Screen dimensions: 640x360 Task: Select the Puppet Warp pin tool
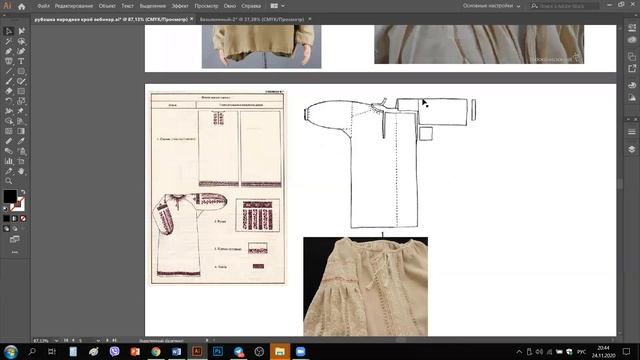coord(21,111)
